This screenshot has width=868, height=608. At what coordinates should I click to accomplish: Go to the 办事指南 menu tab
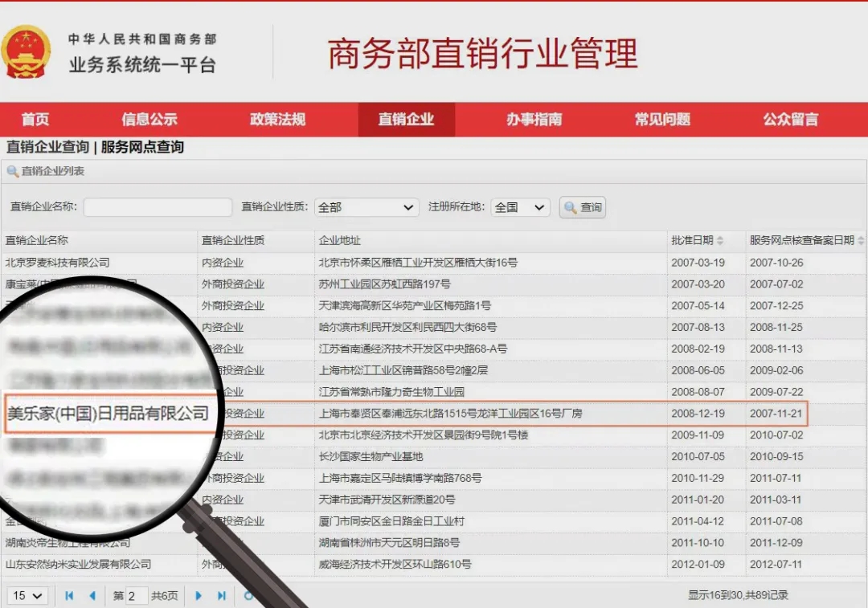click(534, 120)
